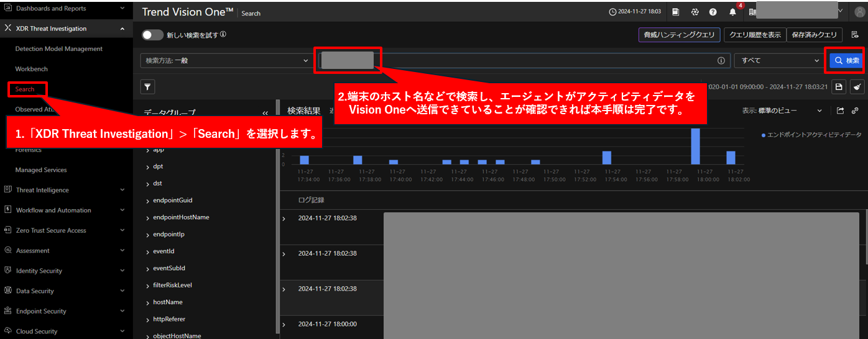Image resolution: width=868 pixels, height=339 pixels.
Task: Click the search info circle icon
Action: click(721, 61)
